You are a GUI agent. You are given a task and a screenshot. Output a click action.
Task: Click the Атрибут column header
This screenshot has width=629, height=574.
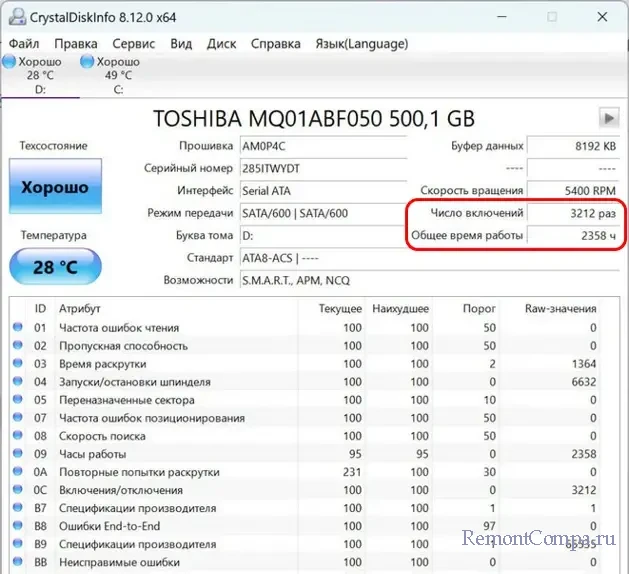coord(80,309)
